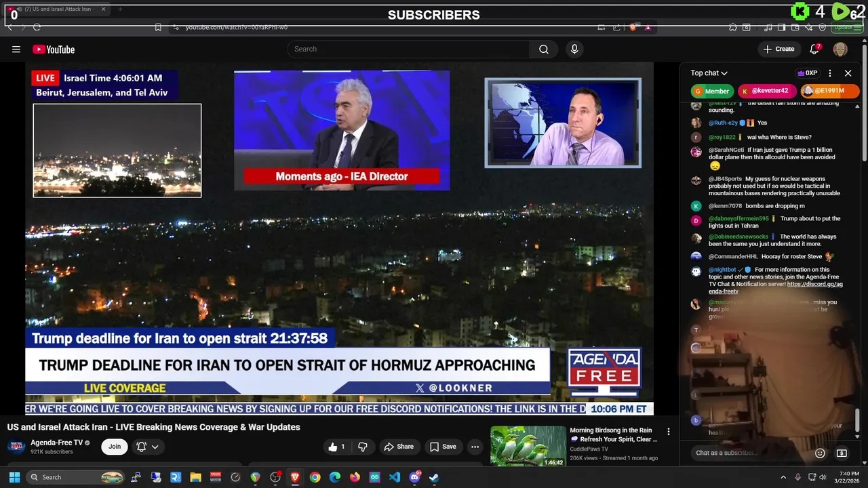Open the YouTube guide hamburger menu
This screenshot has width=868, height=488.
pyautogui.click(x=16, y=49)
